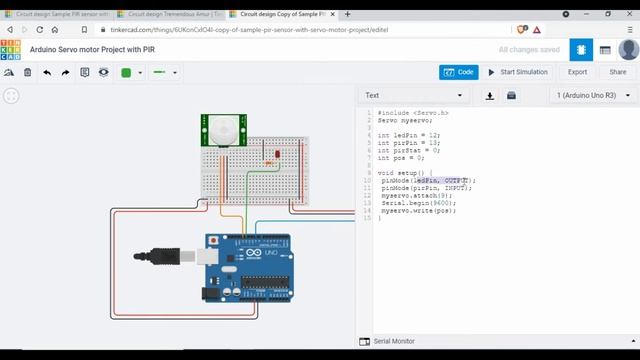Go to the browser home page

[55, 30]
